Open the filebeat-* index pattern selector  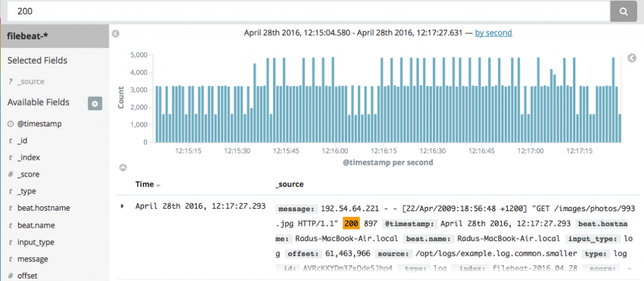(54, 35)
